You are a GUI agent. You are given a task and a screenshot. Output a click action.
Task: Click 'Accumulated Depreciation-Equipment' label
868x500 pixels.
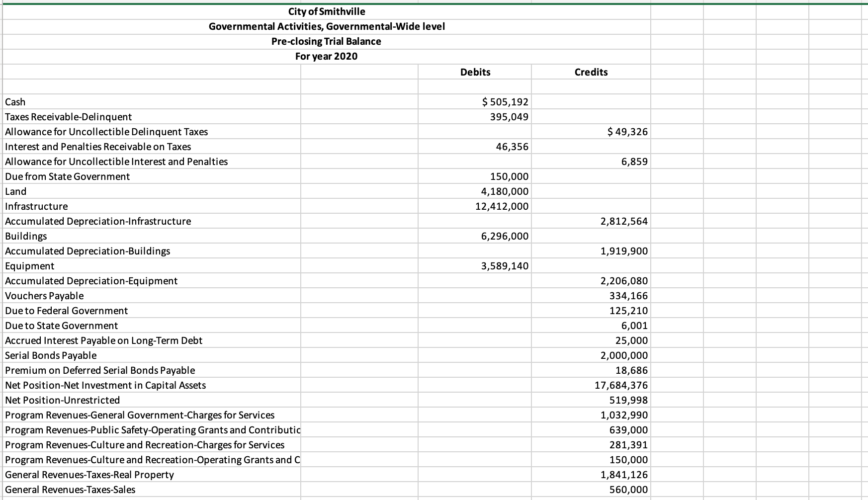tap(91, 281)
